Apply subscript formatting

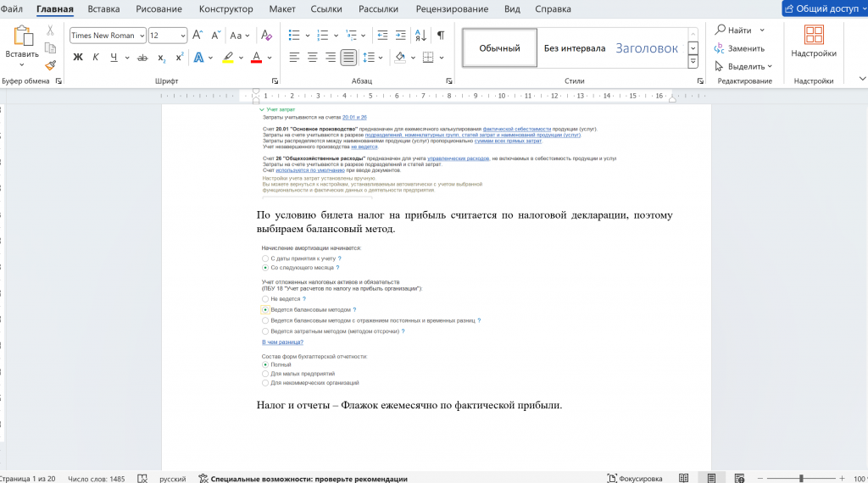(161, 57)
